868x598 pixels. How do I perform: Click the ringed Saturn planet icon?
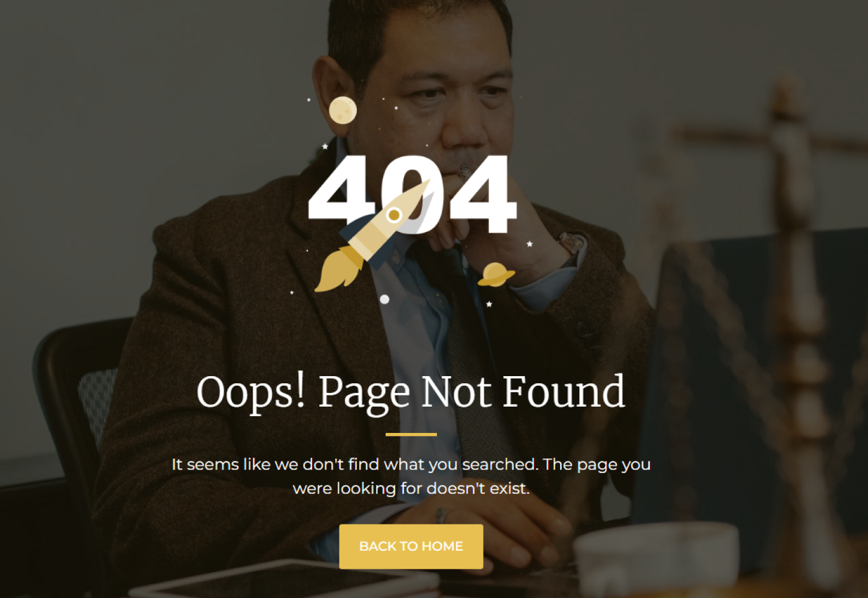click(496, 274)
